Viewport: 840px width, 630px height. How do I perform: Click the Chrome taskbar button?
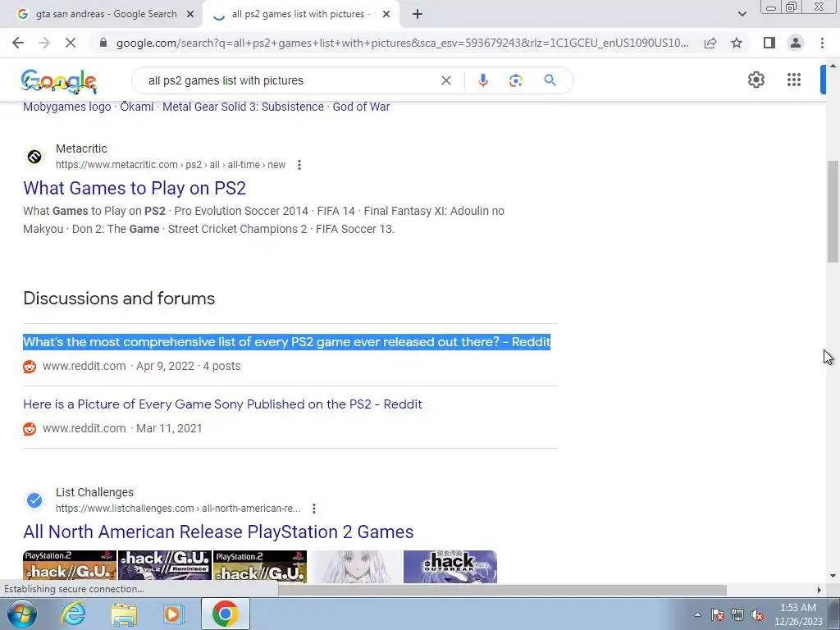225,614
